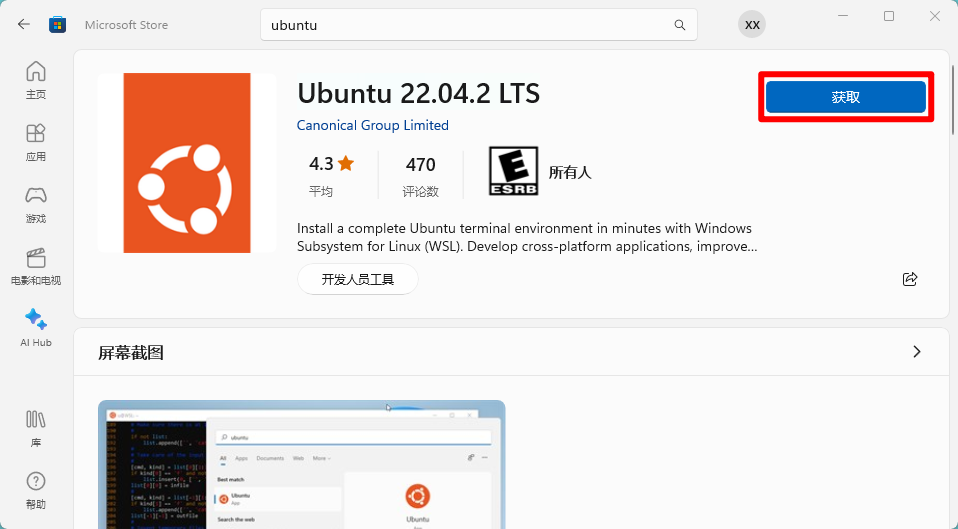Select the 开发人员工具 category tag
This screenshot has height=529, width=958.
357,279
